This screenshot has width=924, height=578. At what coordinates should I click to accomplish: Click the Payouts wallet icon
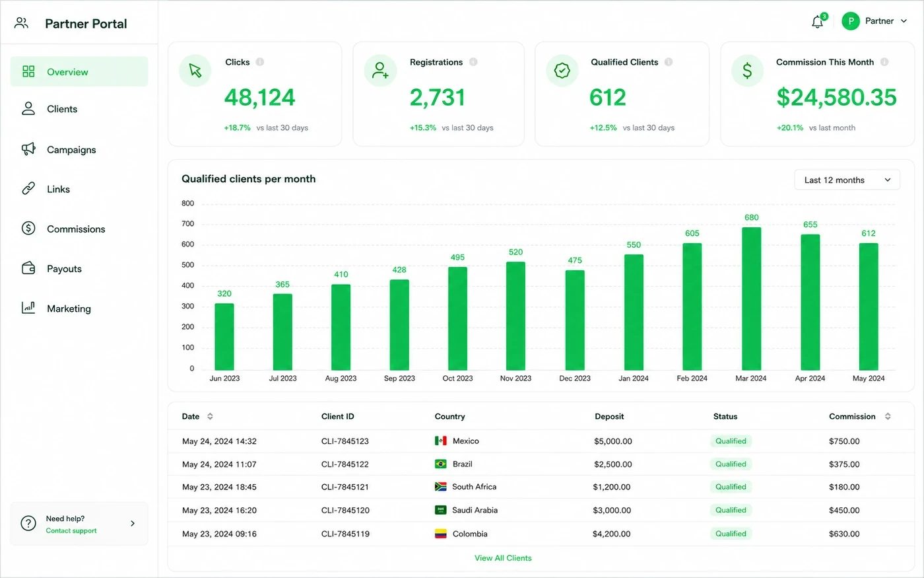28,268
